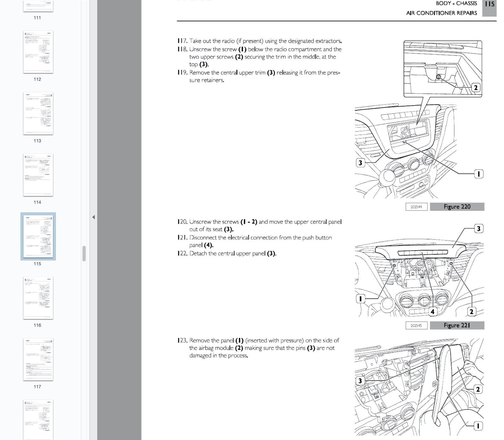
Task: Open the page 112 thumbnail
Action: [38, 52]
